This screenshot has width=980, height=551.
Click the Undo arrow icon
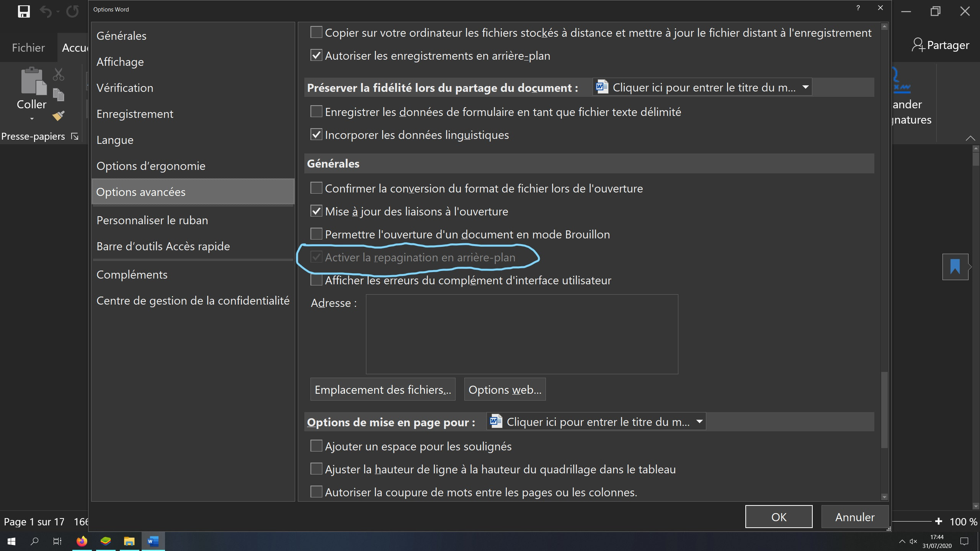tap(45, 12)
